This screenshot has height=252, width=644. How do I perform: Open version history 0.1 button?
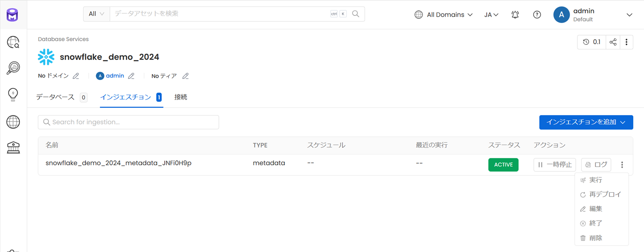(592, 42)
